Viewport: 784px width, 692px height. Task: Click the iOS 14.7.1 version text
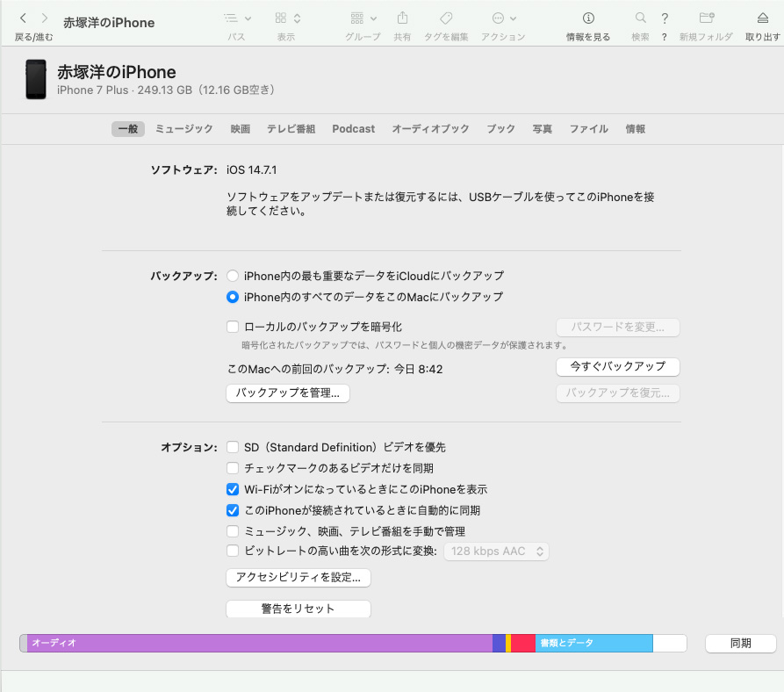pyautogui.click(x=251, y=170)
